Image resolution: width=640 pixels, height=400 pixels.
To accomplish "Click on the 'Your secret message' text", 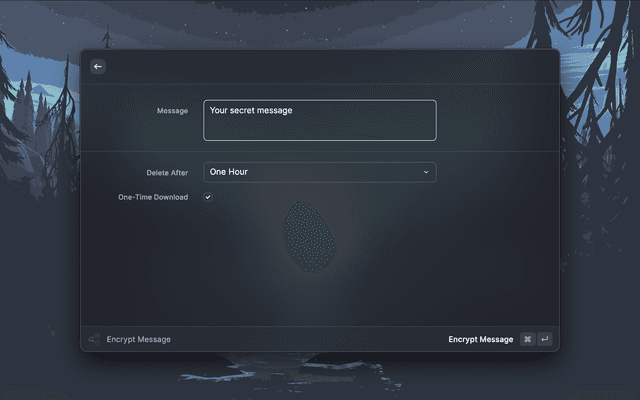I will click(x=251, y=110).
